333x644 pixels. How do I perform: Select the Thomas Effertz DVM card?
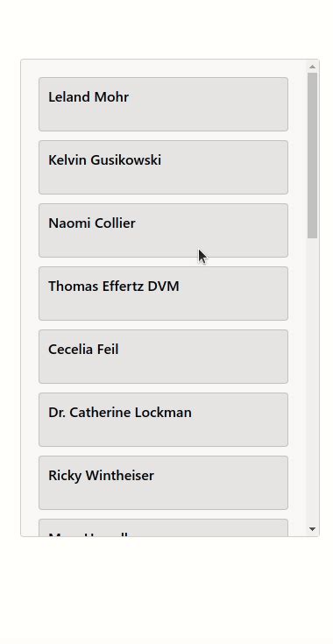tap(163, 294)
